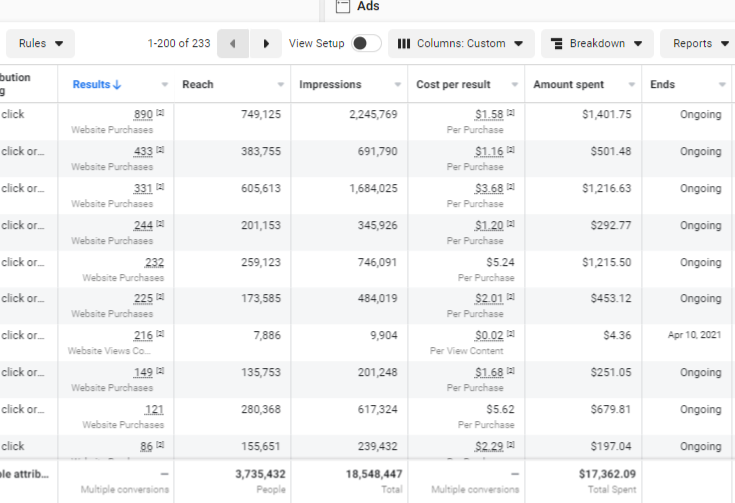Click the Ads tab icon
Screen dimensions: 735x503
click(343, 6)
